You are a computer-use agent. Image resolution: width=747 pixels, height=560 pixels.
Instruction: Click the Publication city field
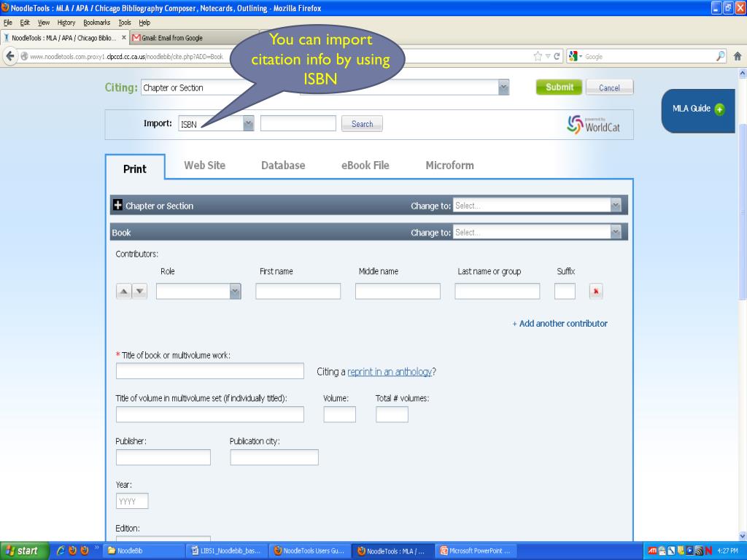coord(274,457)
